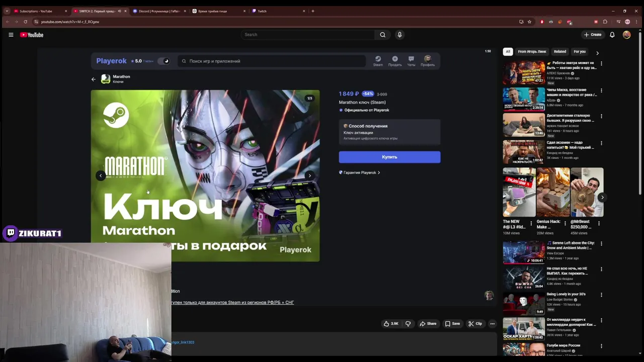Show next product image with right arrow

click(x=309, y=175)
